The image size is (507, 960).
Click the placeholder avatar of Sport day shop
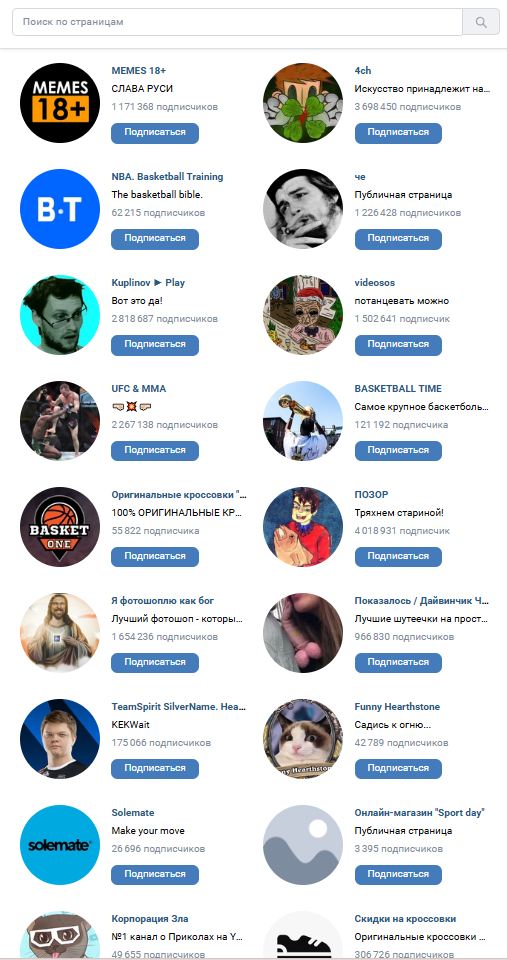point(303,845)
